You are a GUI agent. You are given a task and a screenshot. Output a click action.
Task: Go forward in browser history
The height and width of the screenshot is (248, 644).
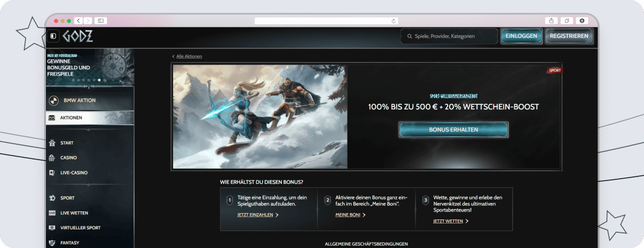click(88, 20)
